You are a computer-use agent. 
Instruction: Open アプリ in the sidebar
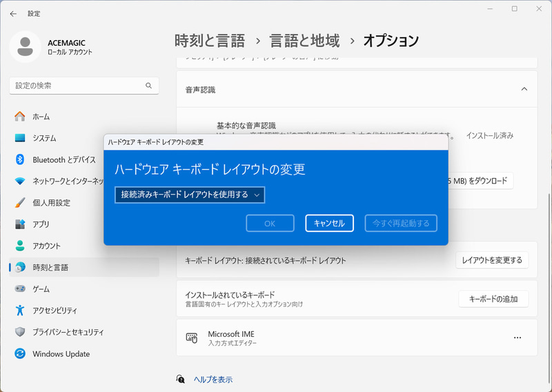(84, 224)
